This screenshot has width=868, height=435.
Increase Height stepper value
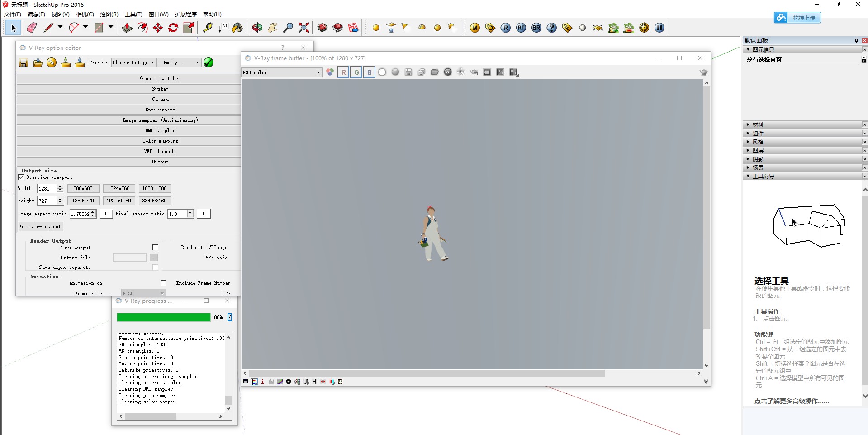pyautogui.click(x=60, y=198)
